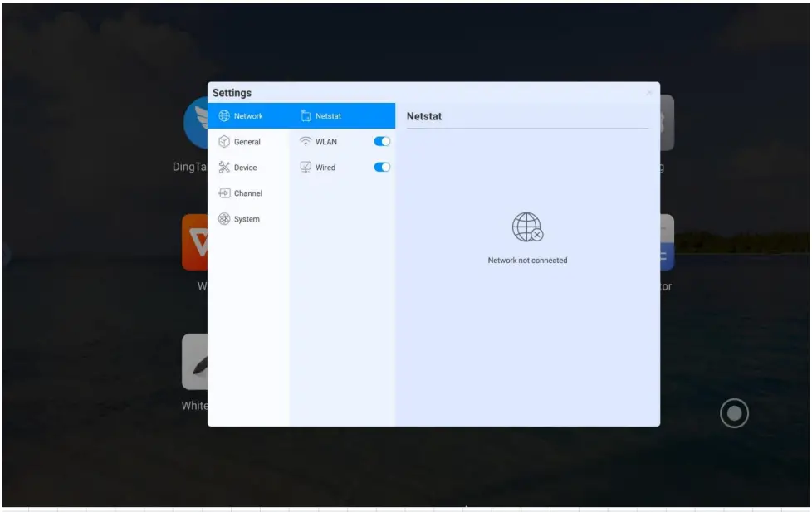Click the disconnected globe icon
Viewport: 812px width, 512px height.
(x=527, y=227)
